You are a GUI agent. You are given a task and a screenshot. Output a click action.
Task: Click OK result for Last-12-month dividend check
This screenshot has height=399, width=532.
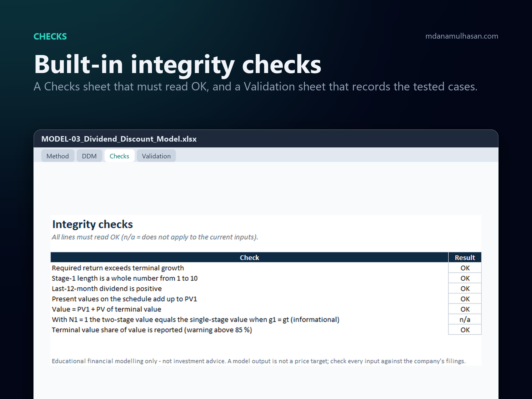(x=465, y=289)
